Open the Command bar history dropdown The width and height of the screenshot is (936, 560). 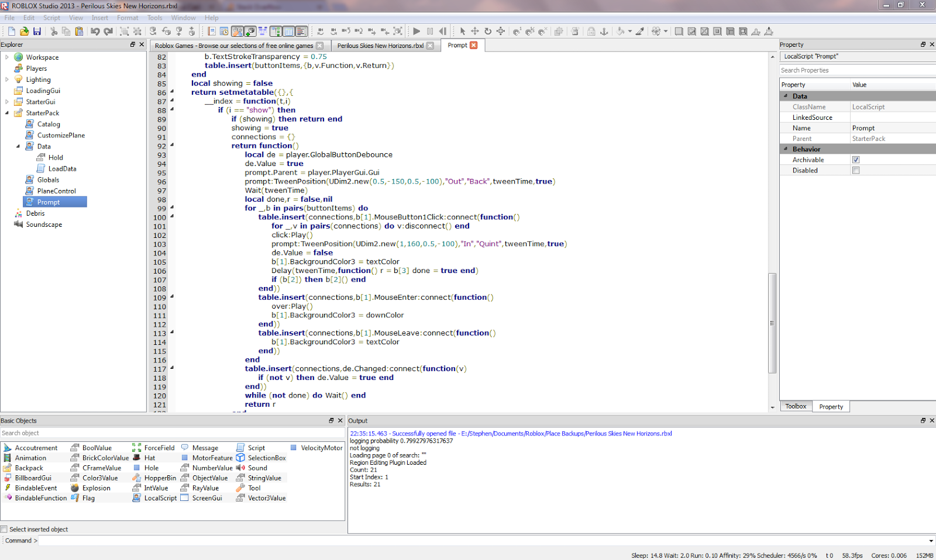pyautogui.click(x=931, y=541)
